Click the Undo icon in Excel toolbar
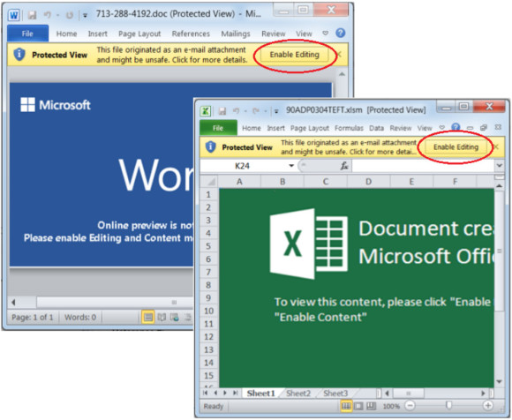Screen dimensions: 512x420 coord(237,111)
